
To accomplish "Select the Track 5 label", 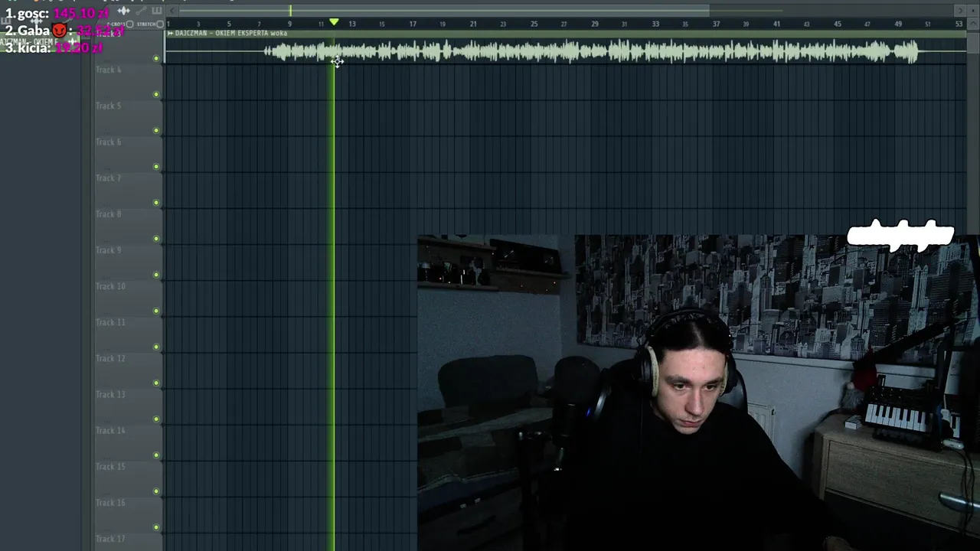I will click(x=108, y=106).
